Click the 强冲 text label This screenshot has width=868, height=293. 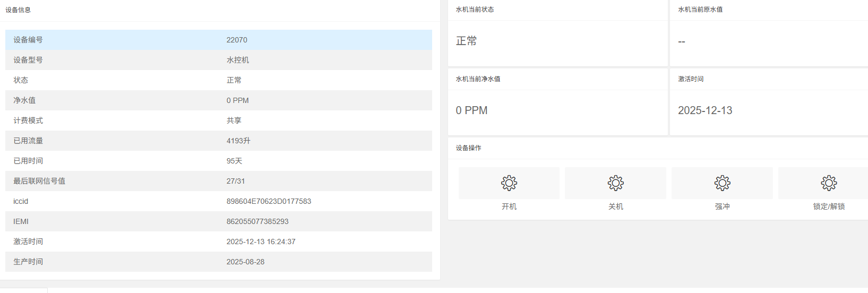(722, 206)
